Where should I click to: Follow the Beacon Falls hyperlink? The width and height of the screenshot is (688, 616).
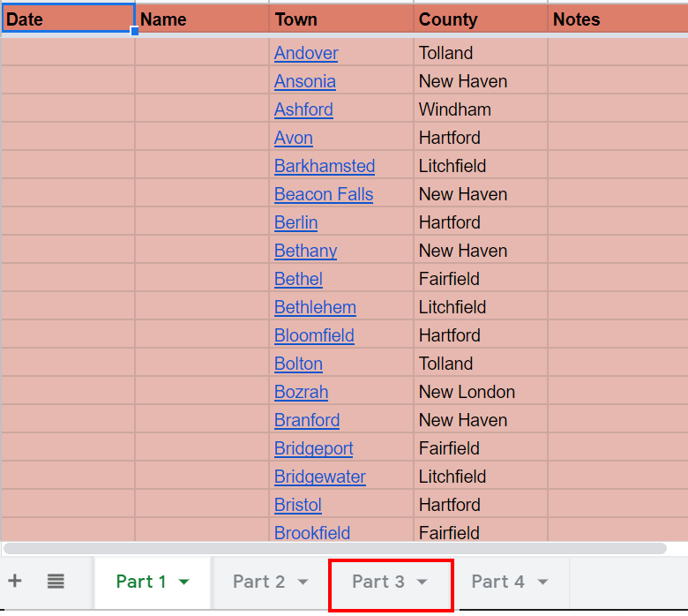click(x=324, y=194)
